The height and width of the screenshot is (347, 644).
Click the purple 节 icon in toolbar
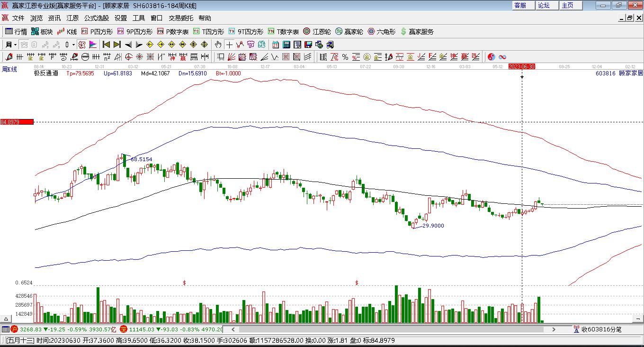(x=250, y=45)
